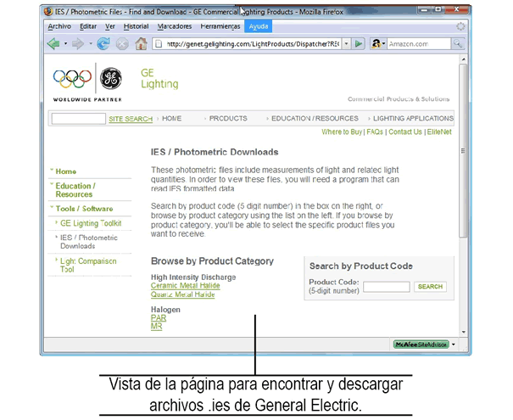The height and width of the screenshot is (420, 513).
Task: Expand the McAfee SiteAdvisor dropdown arrow
Action: coord(454,344)
